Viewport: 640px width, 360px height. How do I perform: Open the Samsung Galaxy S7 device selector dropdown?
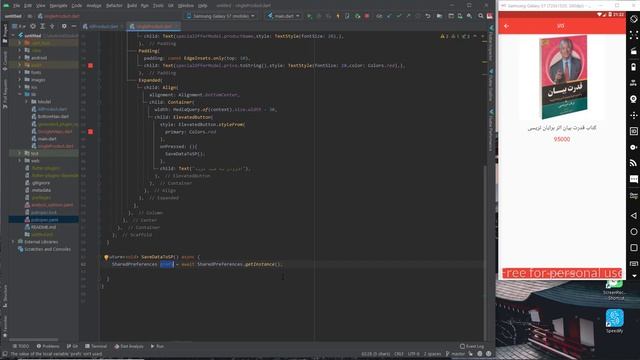coord(221,16)
